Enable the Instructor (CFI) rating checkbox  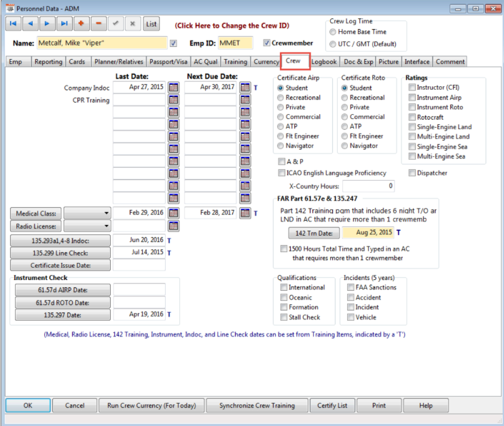pos(412,88)
